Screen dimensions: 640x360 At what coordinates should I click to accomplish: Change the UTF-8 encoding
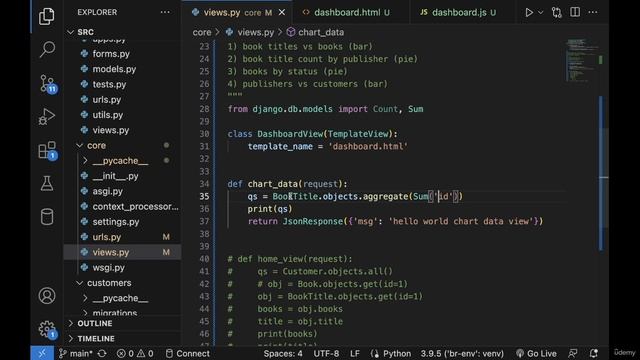(x=326, y=353)
